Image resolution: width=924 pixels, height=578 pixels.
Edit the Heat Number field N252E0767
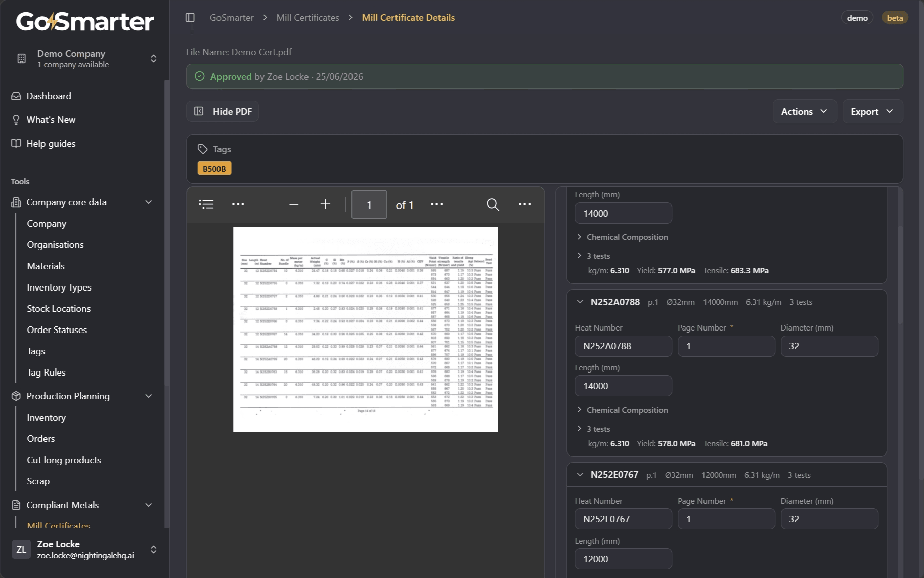coord(623,519)
